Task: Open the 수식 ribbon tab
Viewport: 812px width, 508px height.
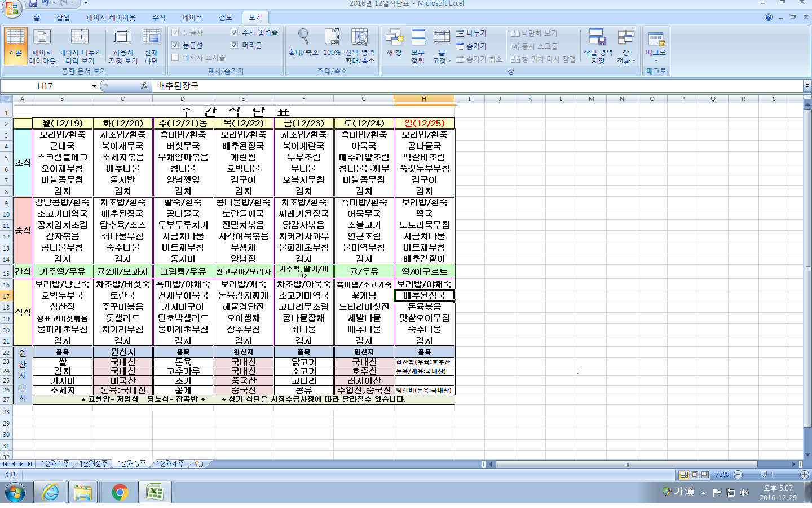Action: (159, 17)
